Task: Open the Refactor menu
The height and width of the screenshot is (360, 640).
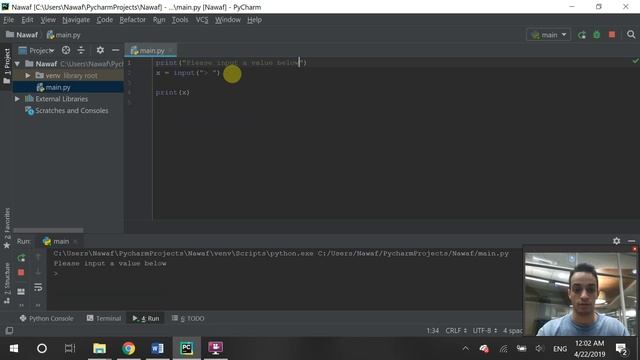Action: pos(132,20)
